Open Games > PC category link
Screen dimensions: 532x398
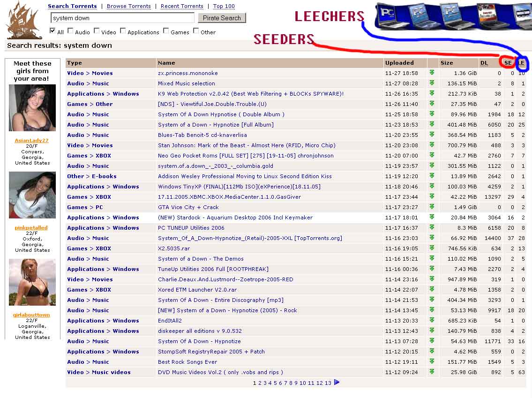(85, 207)
